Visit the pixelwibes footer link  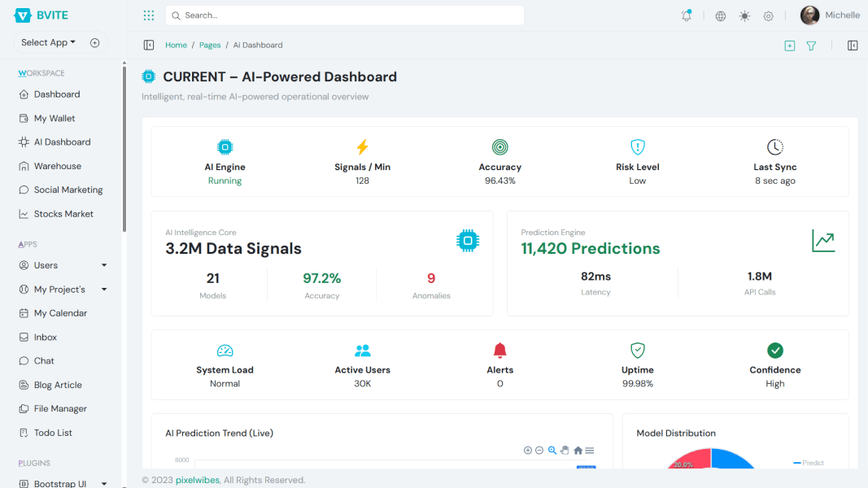[x=197, y=479]
